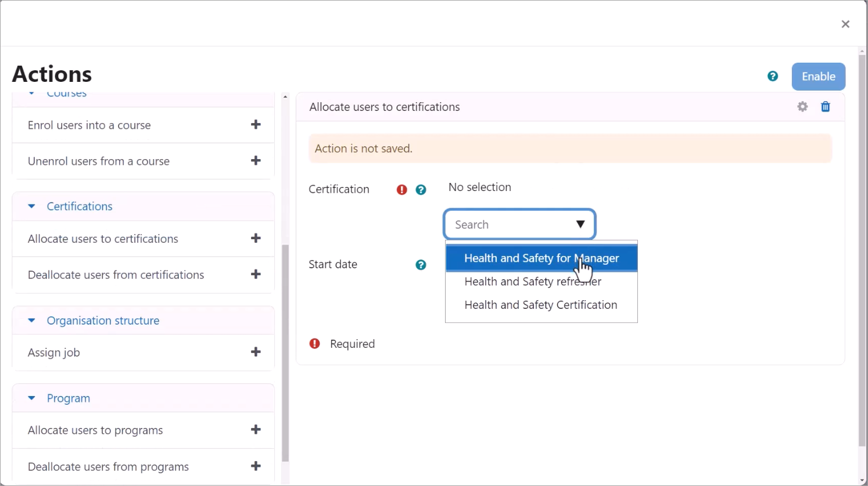Add the Enrol users into a course action
This screenshot has width=868, height=486.
256,125
